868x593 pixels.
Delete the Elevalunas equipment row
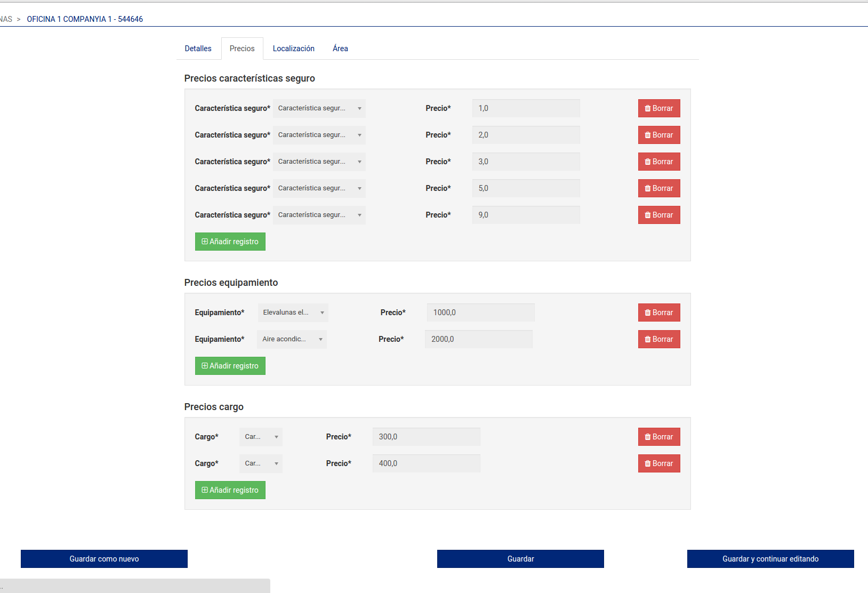pyautogui.click(x=658, y=312)
